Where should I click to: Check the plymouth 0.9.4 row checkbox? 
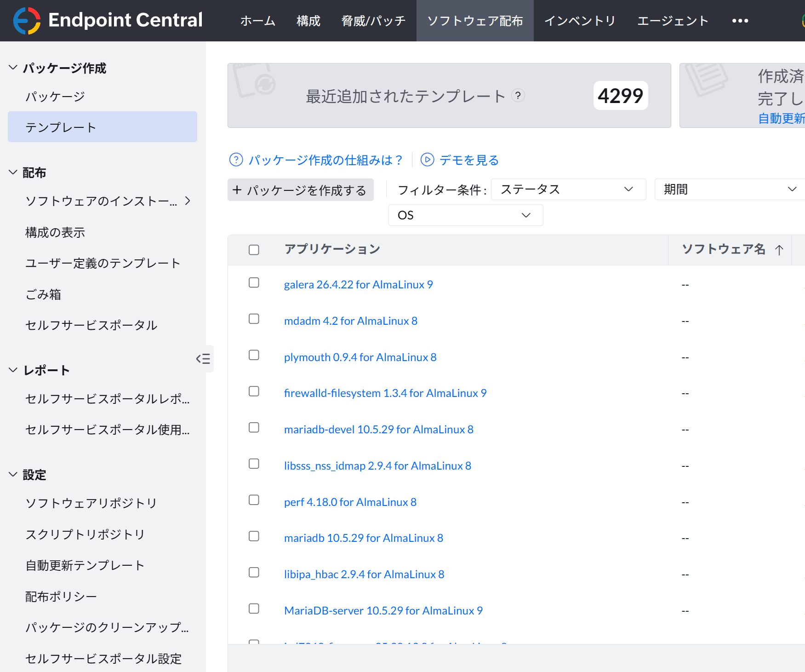click(x=254, y=355)
